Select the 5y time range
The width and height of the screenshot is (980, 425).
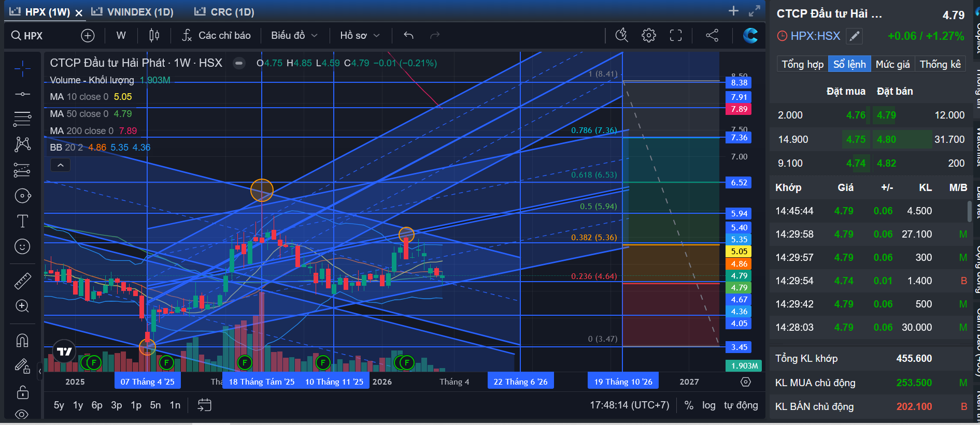59,405
